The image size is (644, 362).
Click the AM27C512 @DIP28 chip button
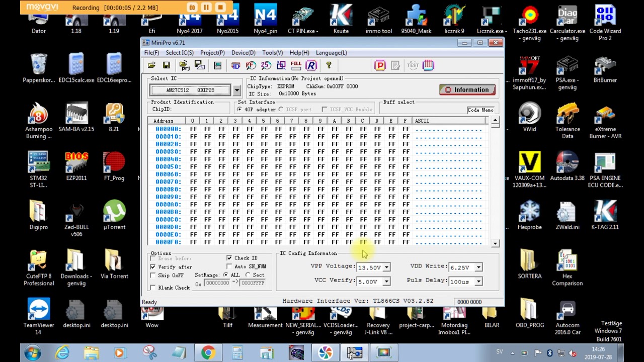(x=191, y=90)
